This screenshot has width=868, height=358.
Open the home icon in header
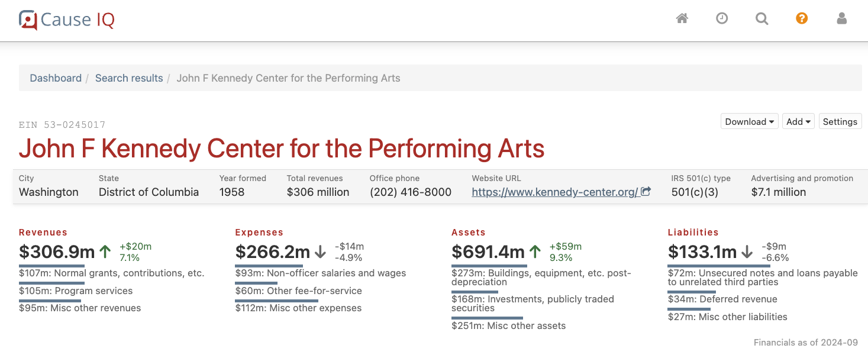682,18
